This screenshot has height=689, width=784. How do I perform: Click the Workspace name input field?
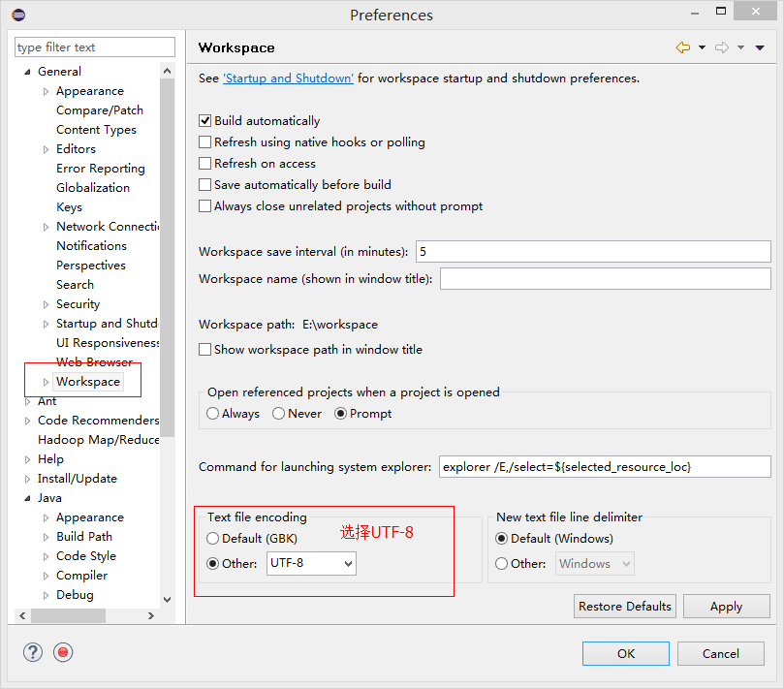tap(605, 278)
